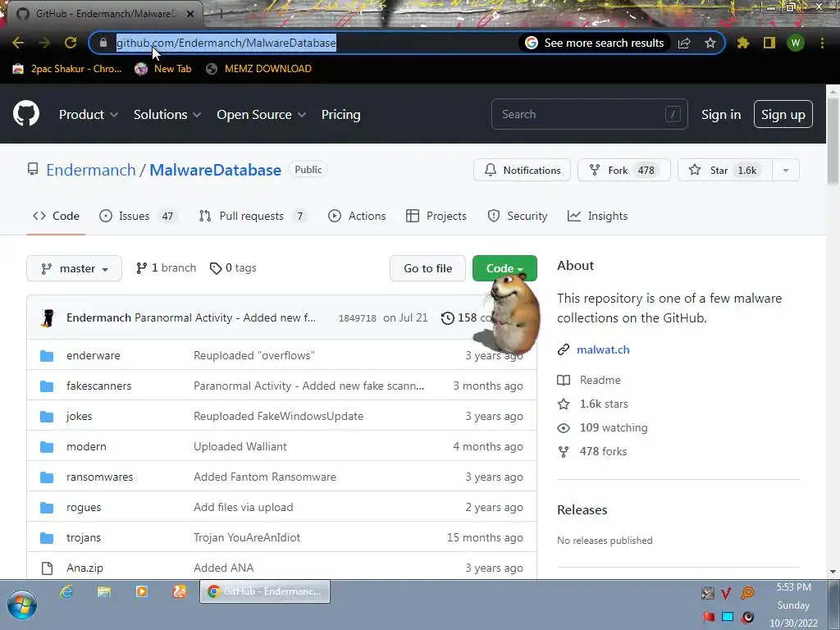The image size is (840, 630).
Task: Open the Pull requests tab
Action: click(253, 216)
